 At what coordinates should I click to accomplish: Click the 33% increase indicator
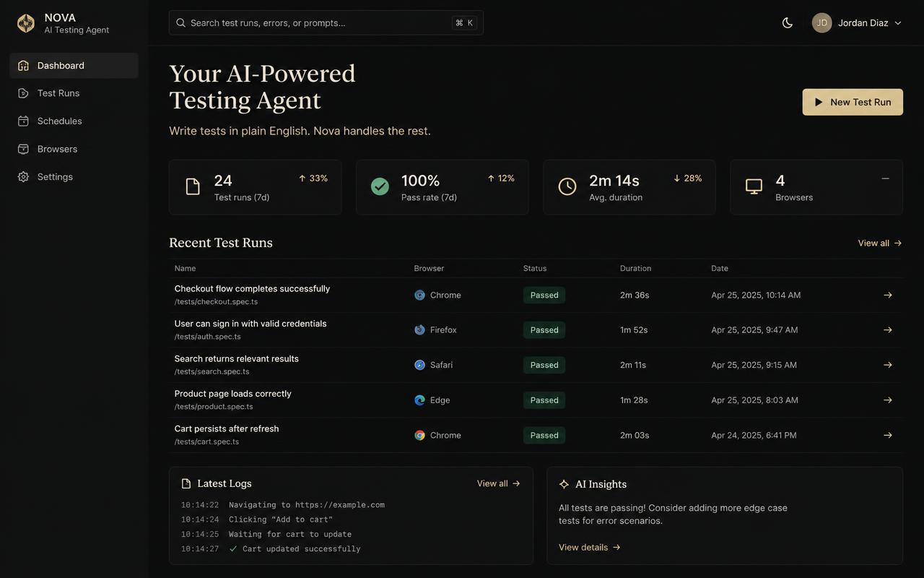313,178
